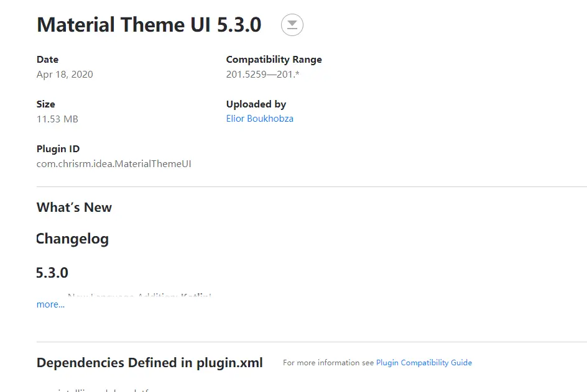Click the Uploaded by label
This screenshot has height=392, width=587.
pyautogui.click(x=256, y=104)
